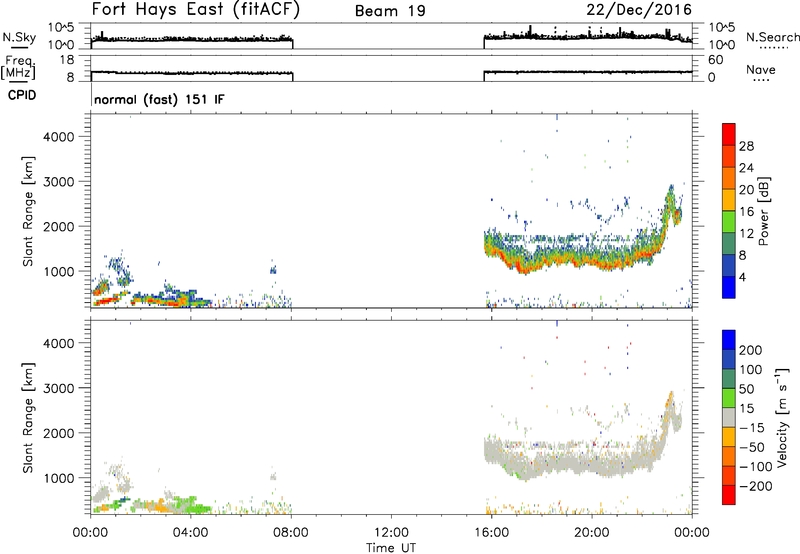Click the 'Nave' legend label
Viewport: 800px width, 554px height.
coord(761,69)
